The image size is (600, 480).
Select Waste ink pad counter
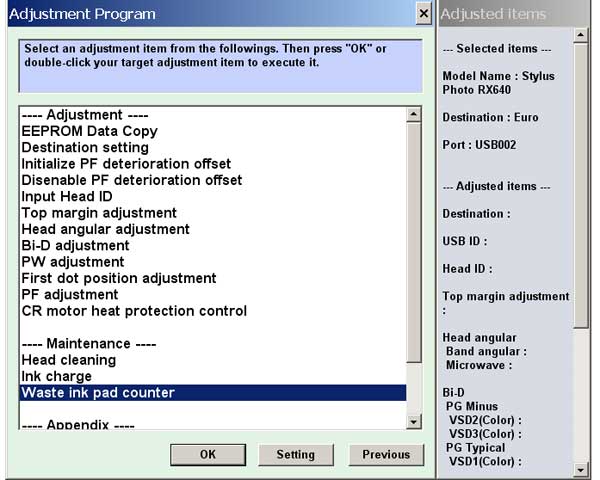pyautogui.click(x=213, y=393)
